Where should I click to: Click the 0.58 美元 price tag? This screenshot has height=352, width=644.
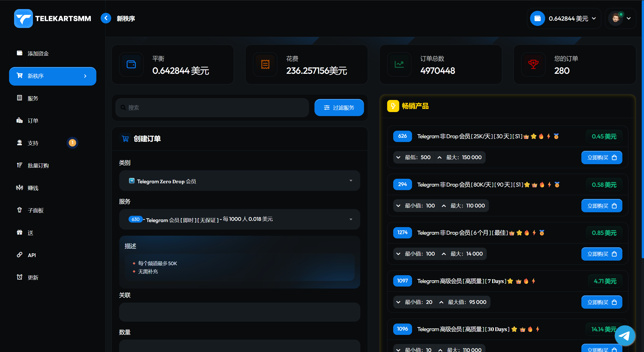604,185
